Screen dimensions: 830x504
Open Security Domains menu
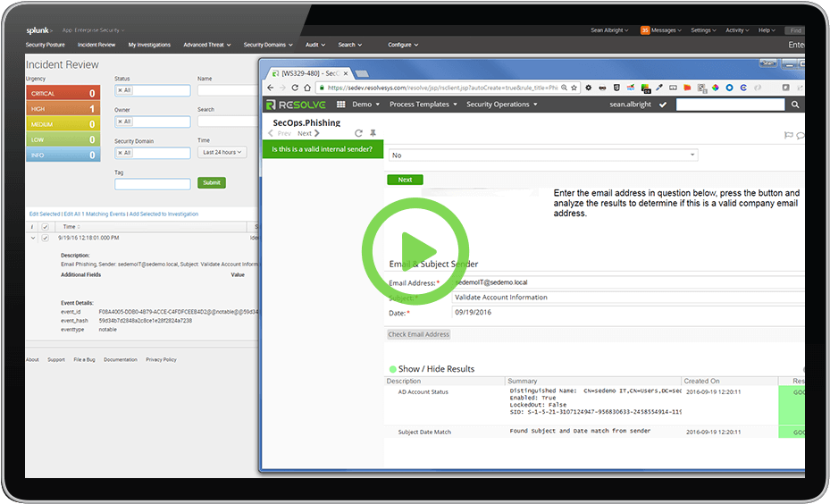[x=268, y=45]
